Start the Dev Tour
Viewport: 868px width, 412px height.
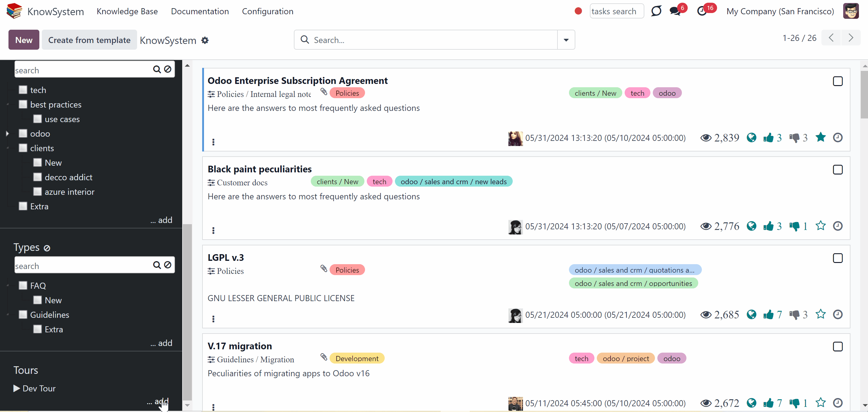[x=35, y=388]
